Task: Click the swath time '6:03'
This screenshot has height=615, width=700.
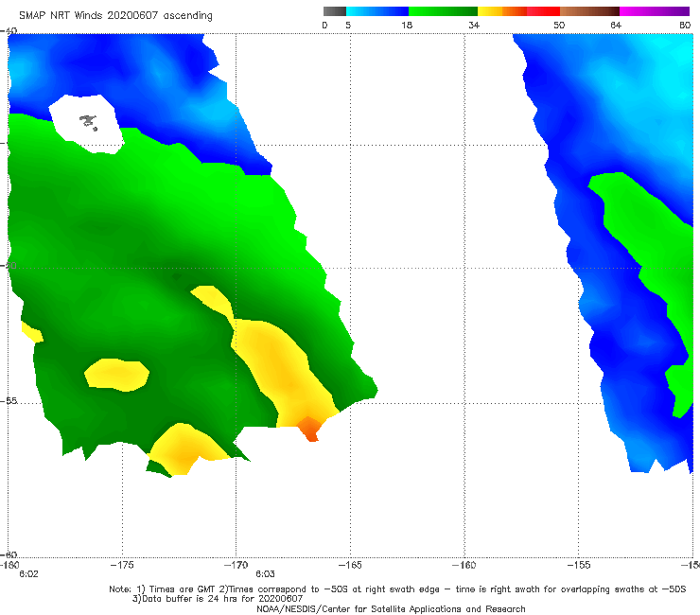Action: tap(265, 574)
